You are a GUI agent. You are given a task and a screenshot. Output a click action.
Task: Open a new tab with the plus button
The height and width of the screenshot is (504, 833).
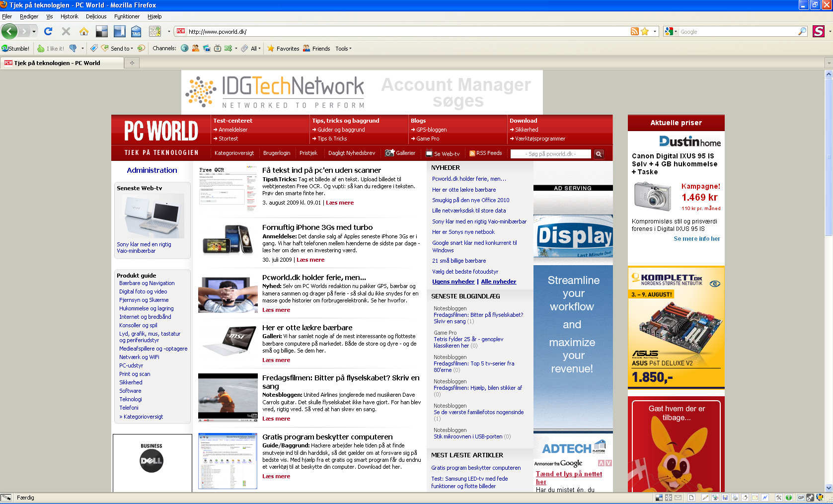point(132,63)
